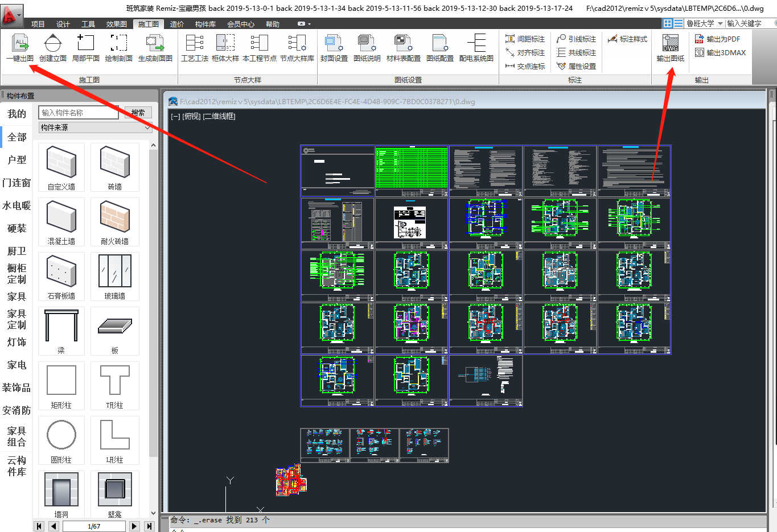
Task: Pick the 耐火砖墙 firebrick wall component
Action: click(x=115, y=222)
